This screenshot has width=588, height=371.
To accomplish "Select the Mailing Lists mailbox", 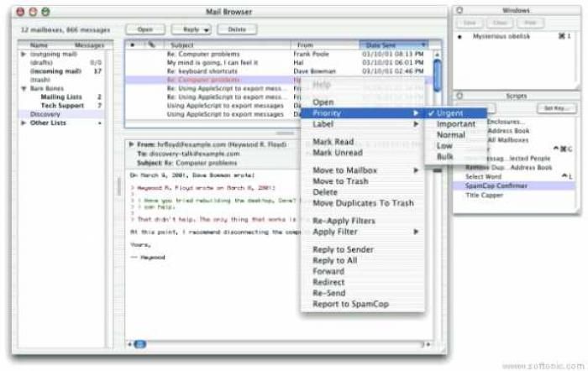I will pos(61,97).
